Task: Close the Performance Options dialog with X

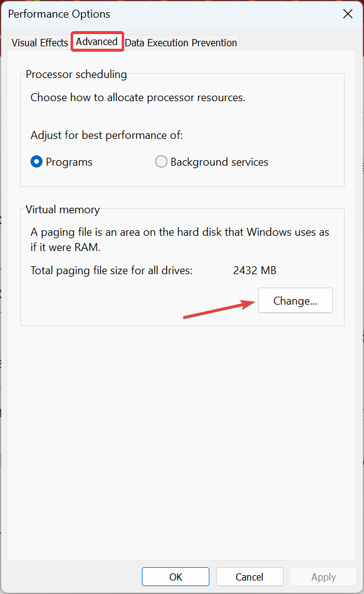Action: [348, 14]
